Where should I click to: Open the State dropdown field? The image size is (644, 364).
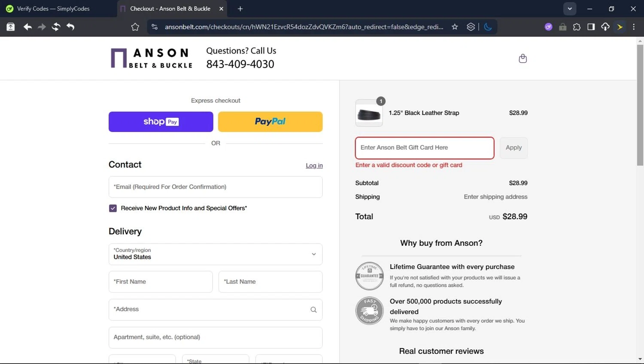click(x=216, y=359)
